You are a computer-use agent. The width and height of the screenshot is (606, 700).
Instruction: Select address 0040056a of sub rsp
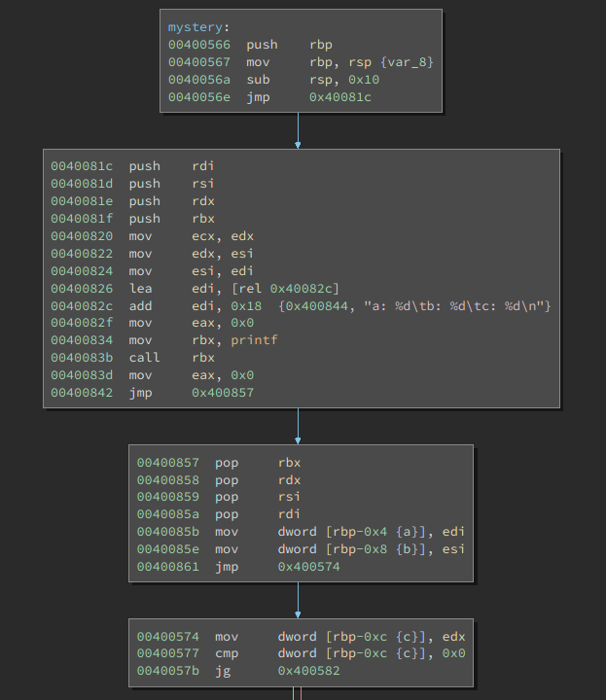click(x=199, y=80)
